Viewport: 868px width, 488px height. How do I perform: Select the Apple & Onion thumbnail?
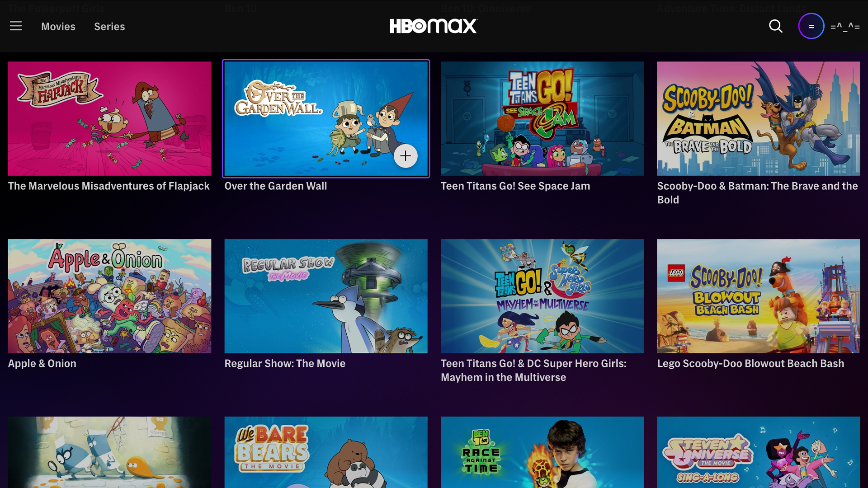(109, 296)
